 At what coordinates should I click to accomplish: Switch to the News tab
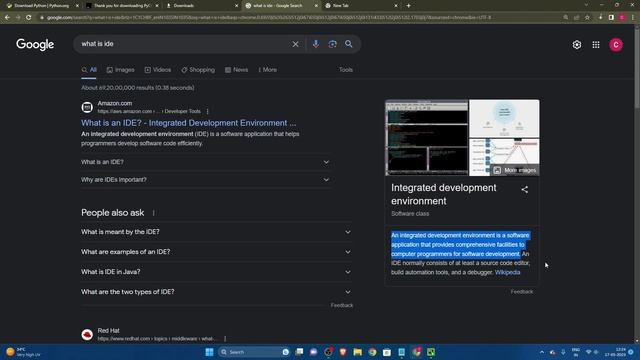click(236, 70)
